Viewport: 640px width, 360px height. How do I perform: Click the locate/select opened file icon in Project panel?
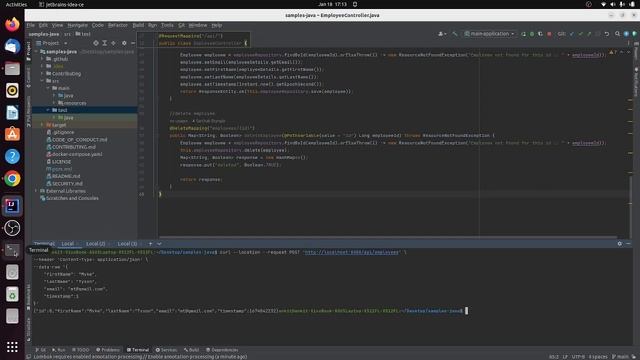tap(96, 43)
